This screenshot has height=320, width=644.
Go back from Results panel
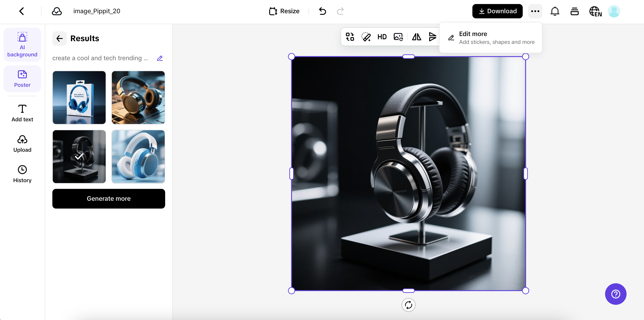tap(60, 38)
